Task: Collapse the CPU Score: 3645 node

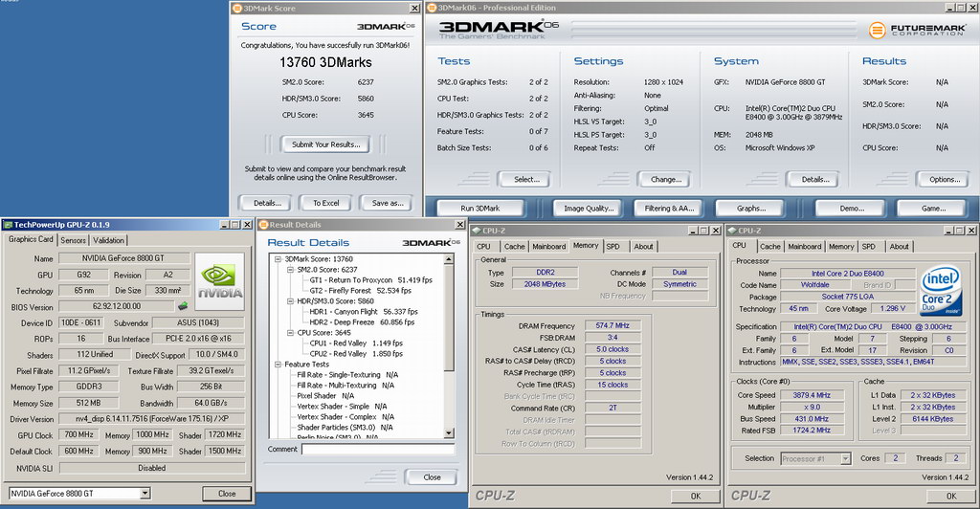Action: (x=290, y=333)
